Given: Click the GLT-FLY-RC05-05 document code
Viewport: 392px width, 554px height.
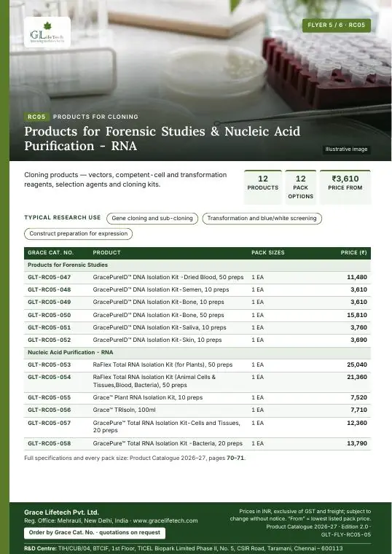Looking at the screenshot, I should (x=346, y=535).
